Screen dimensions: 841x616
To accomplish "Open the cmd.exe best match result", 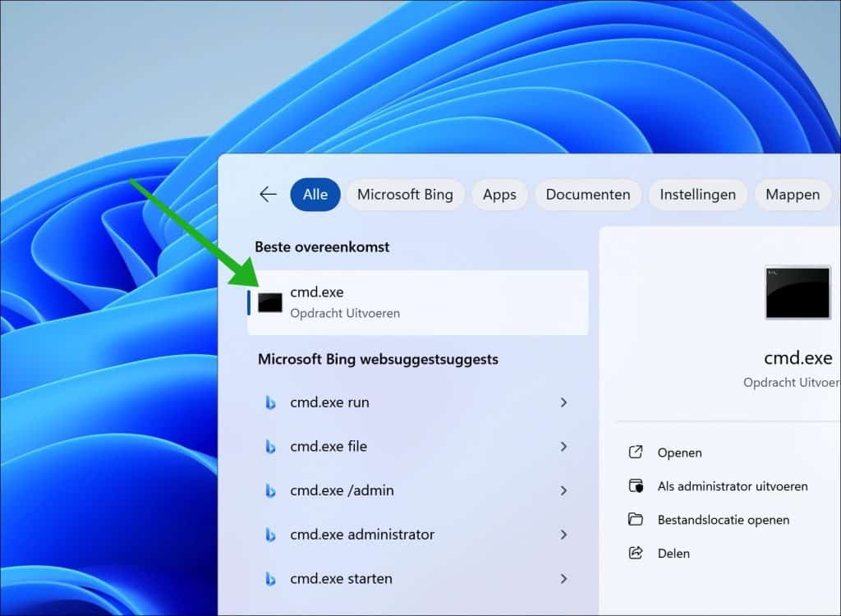I will coord(417,302).
